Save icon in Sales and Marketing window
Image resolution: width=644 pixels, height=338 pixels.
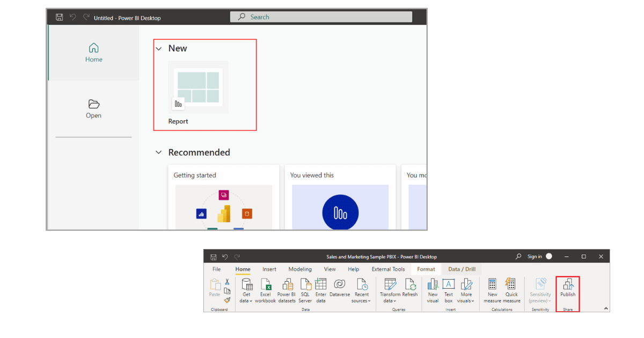tap(213, 257)
